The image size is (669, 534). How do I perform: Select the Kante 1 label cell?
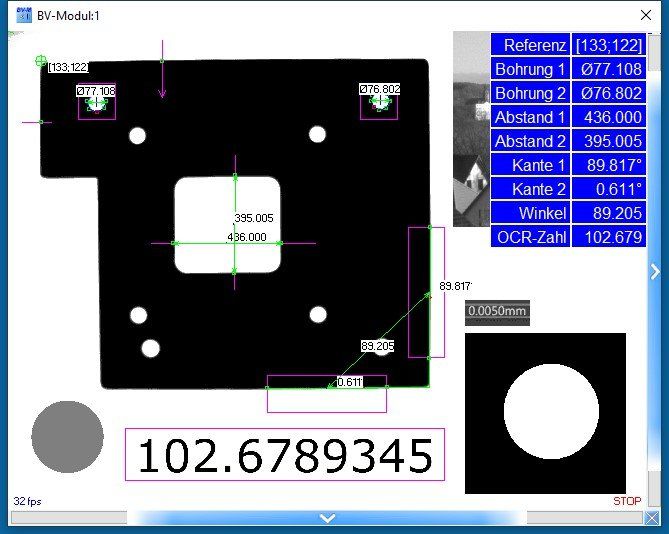[x=530, y=165]
